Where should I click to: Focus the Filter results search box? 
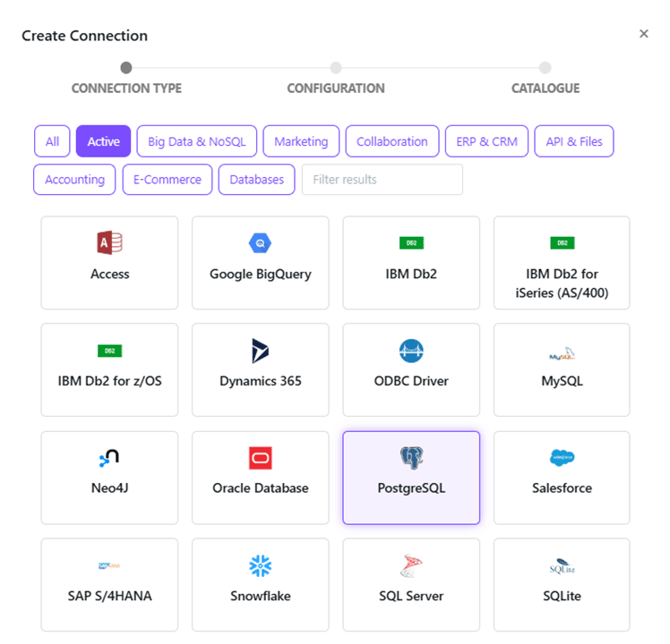pos(382,179)
